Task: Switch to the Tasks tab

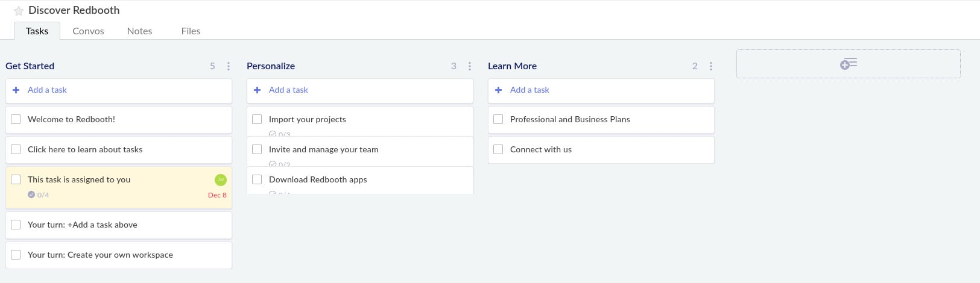Action: click(x=37, y=31)
